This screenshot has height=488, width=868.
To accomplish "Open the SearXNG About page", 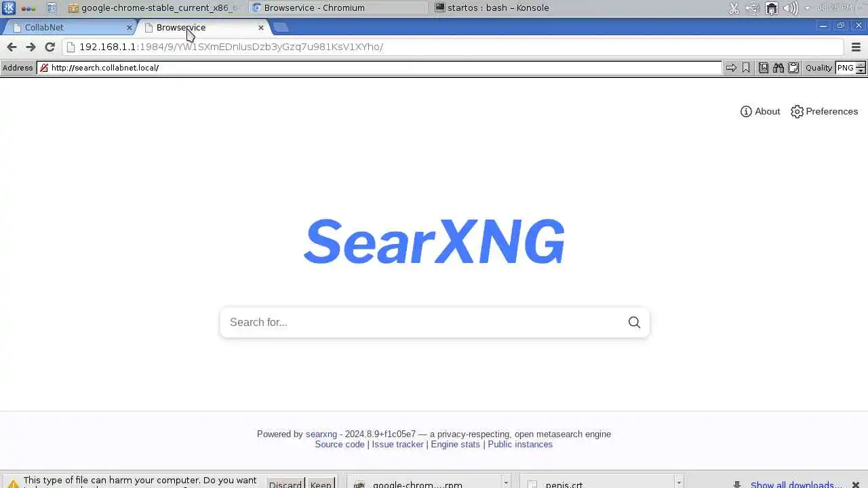I will click(x=760, y=111).
